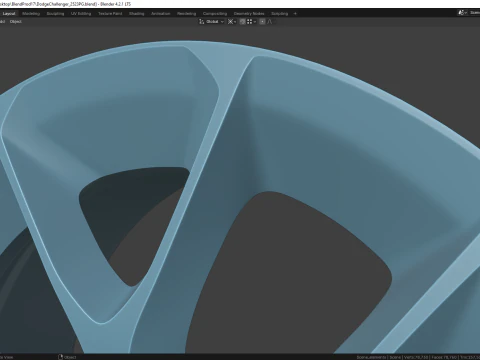
Task: Open the Object menu in viewport header
Action: (16, 22)
